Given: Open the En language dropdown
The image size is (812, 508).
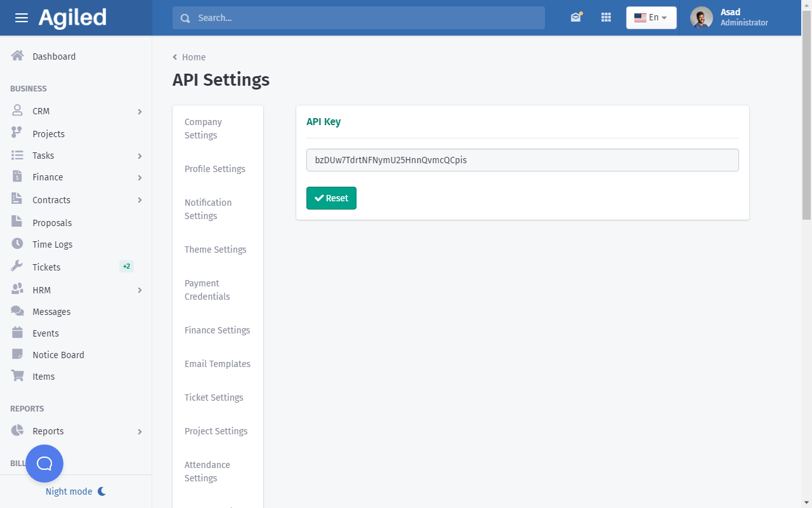Looking at the screenshot, I should pos(651,18).
